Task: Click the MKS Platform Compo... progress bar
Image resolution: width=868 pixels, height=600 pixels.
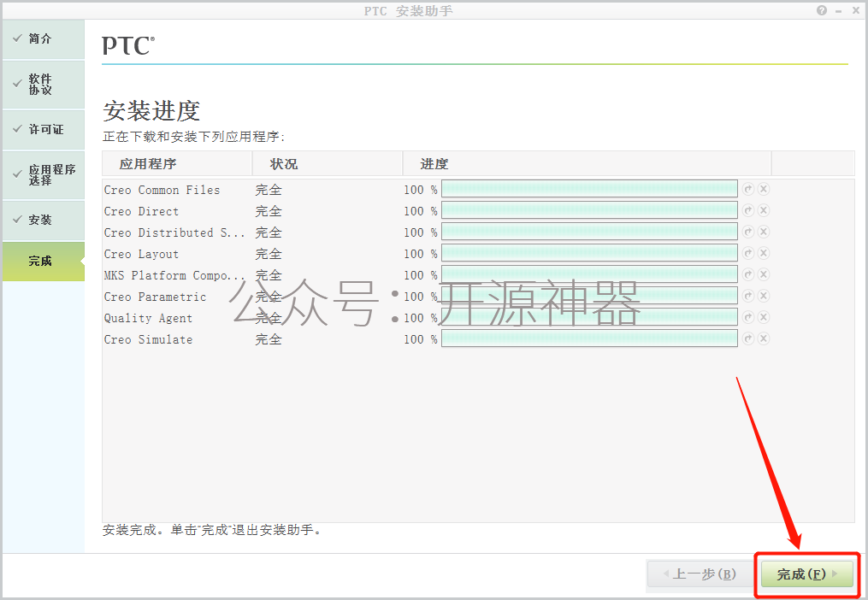Action: (589, 274)
